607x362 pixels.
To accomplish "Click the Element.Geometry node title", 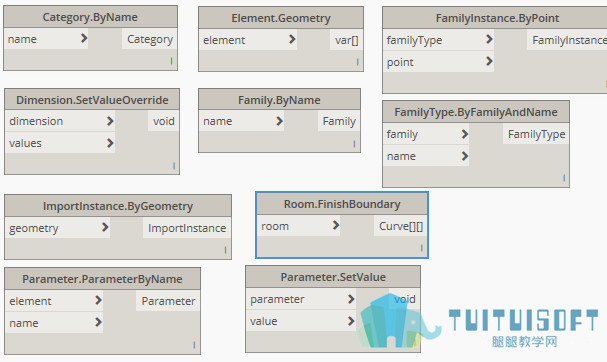I will pyautogui.click(x=281, y=18).
